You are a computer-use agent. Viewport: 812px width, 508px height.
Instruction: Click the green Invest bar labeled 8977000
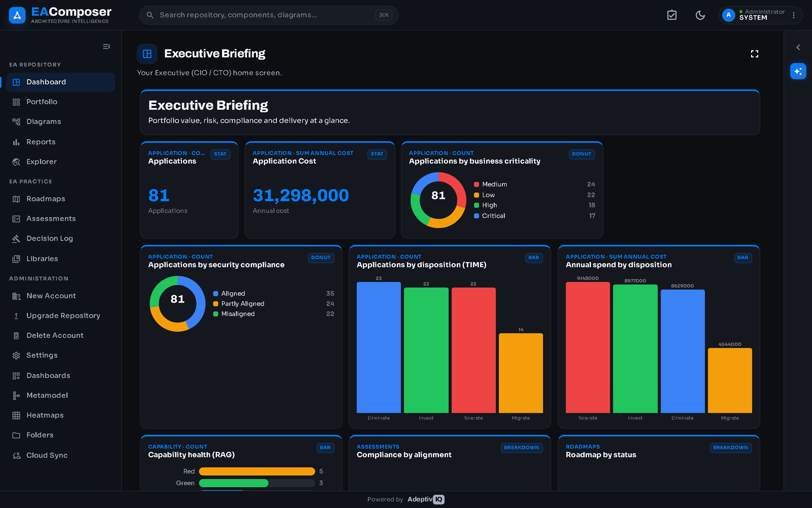(635, 349)
